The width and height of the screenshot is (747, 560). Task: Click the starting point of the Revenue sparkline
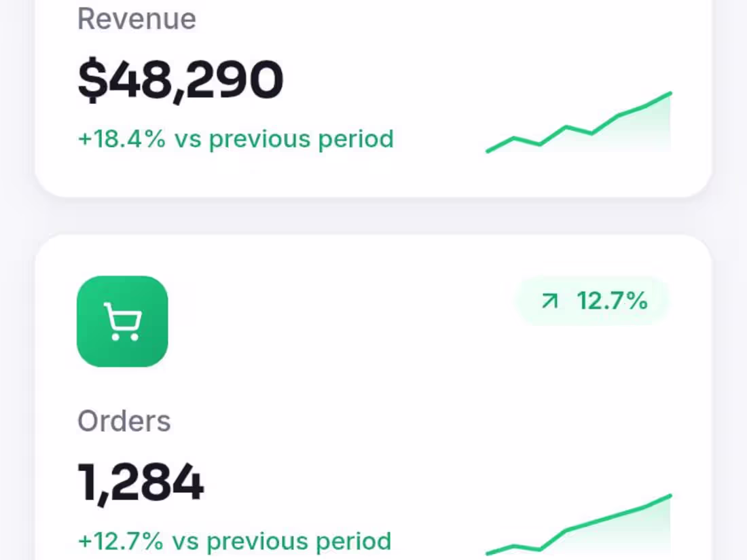(488, 151)
